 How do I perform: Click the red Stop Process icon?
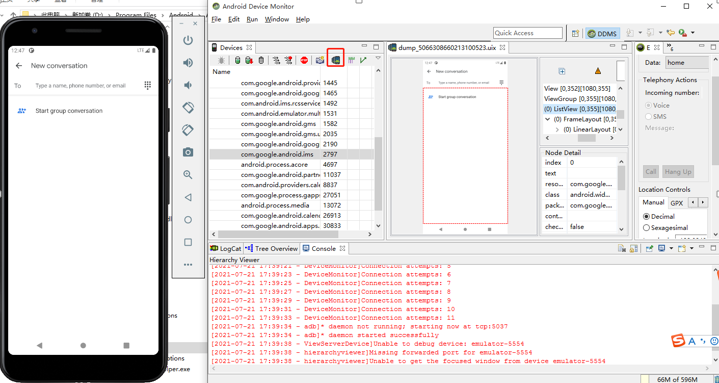point(304,60)
